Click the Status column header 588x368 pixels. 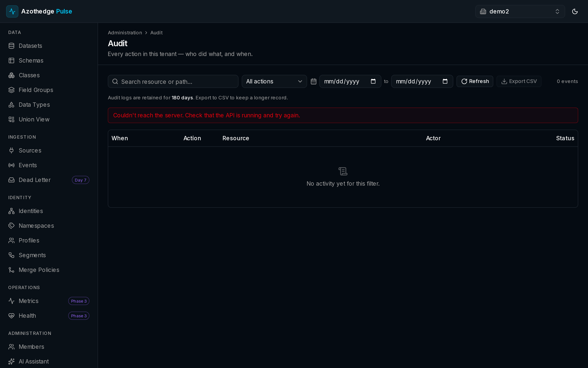(x=565, y=138)
